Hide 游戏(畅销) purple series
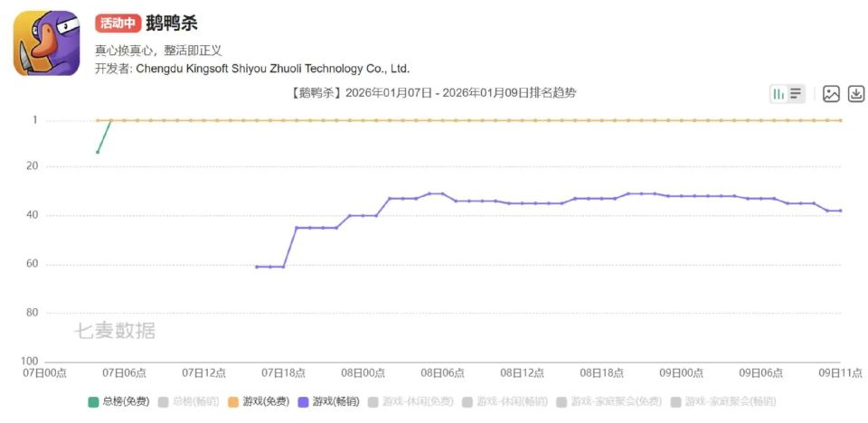The height and width of the screenshot is (423, 868). pos(327,401)
